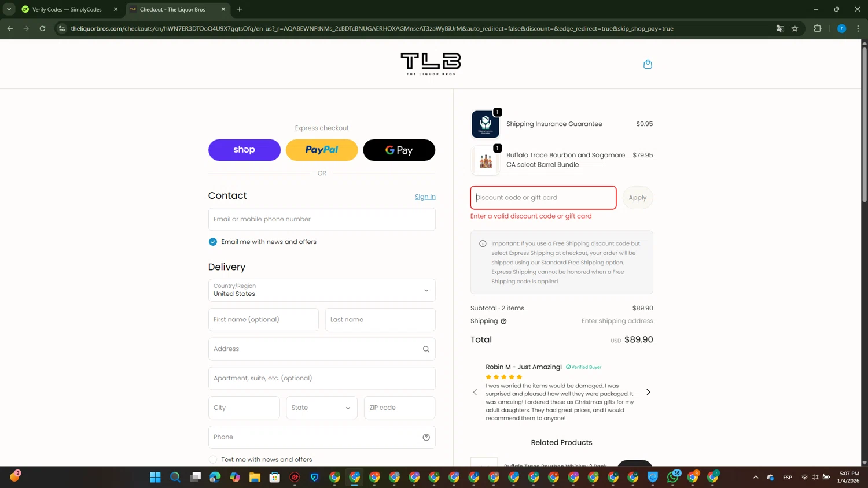Open Windows taskbar search
The height and width of the screenshot is (488, 868).
point(175,477)
